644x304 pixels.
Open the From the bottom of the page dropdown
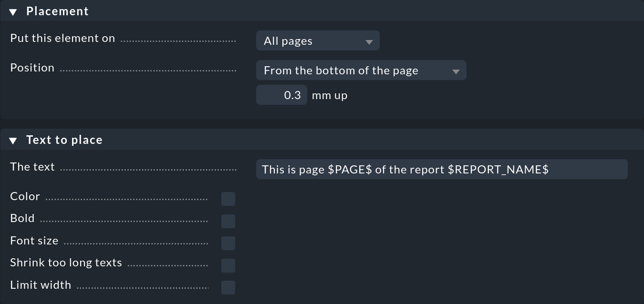click(x=361, y=71)
